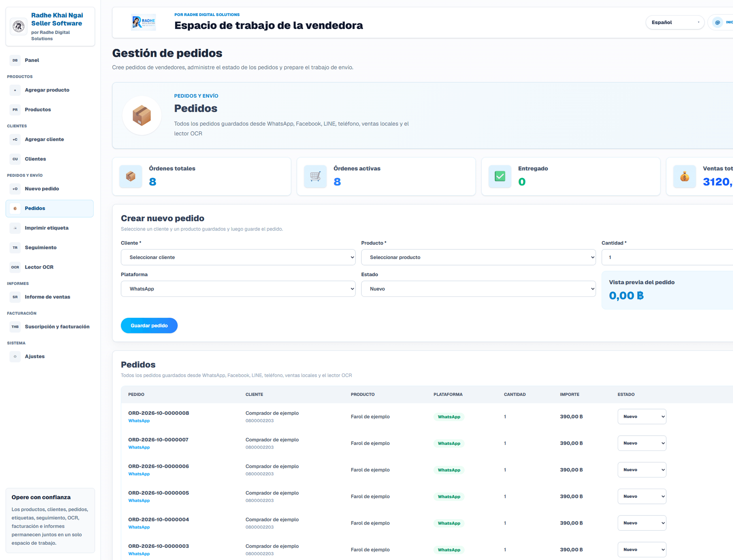Click the Cantidad input field
This screenshot has height=560, width=733.
(667, 257)
